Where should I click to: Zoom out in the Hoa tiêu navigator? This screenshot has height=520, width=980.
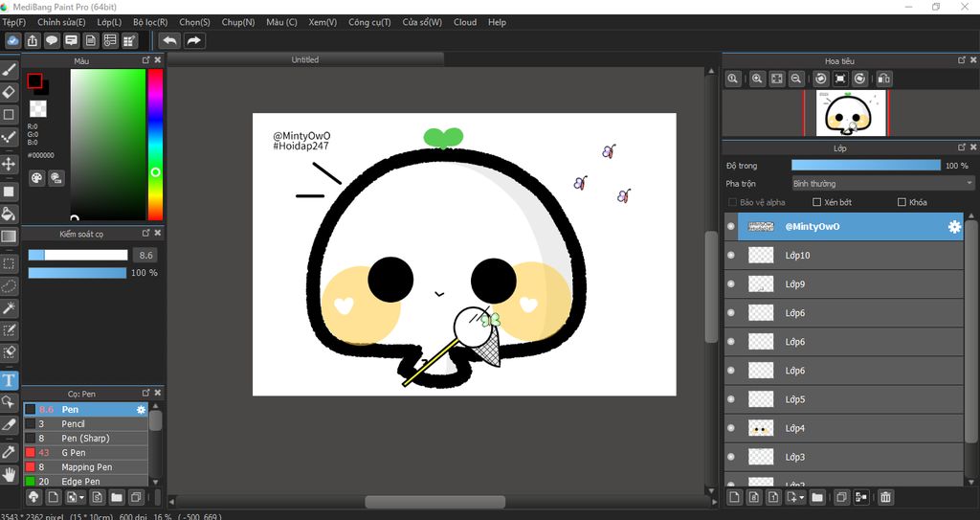coord(795,79)
